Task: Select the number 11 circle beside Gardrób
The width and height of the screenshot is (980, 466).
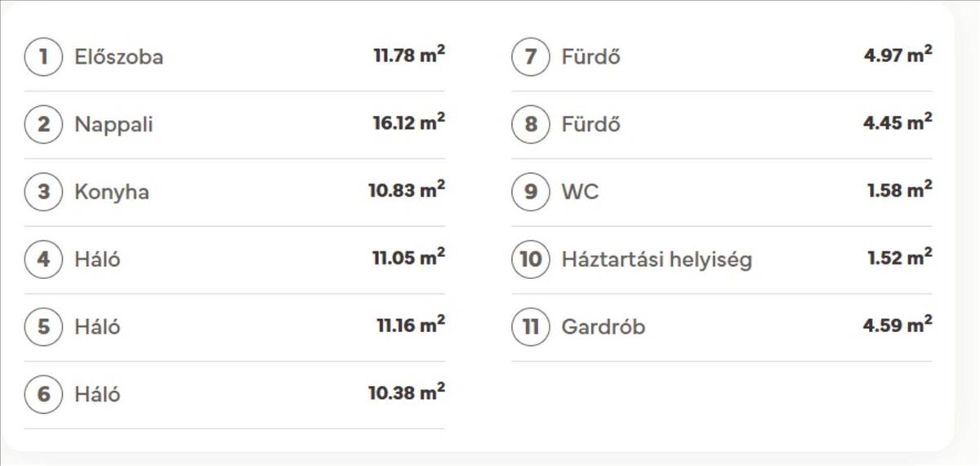Action: click(x=531, y=327)
